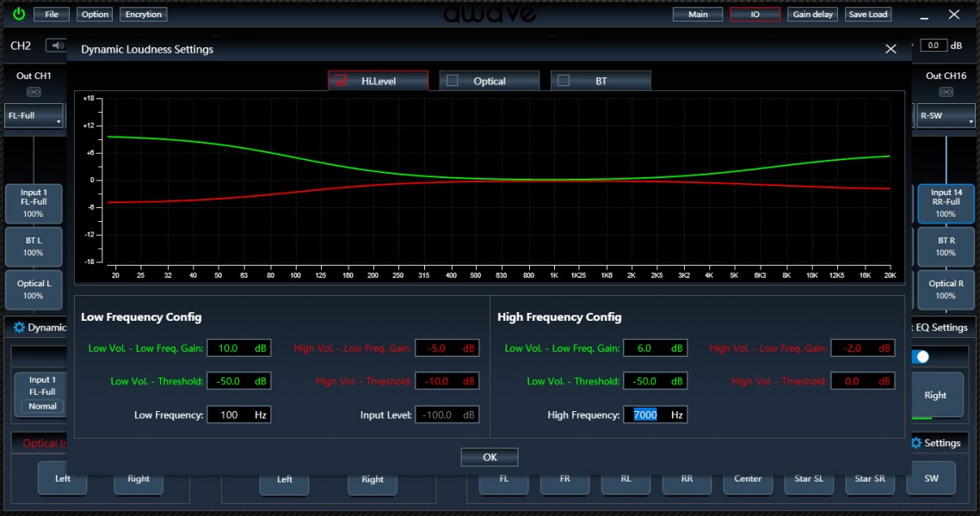The width and height of the screenshot is (980, 516).
Task: Open the Option menu
Action: coord(95,14)
